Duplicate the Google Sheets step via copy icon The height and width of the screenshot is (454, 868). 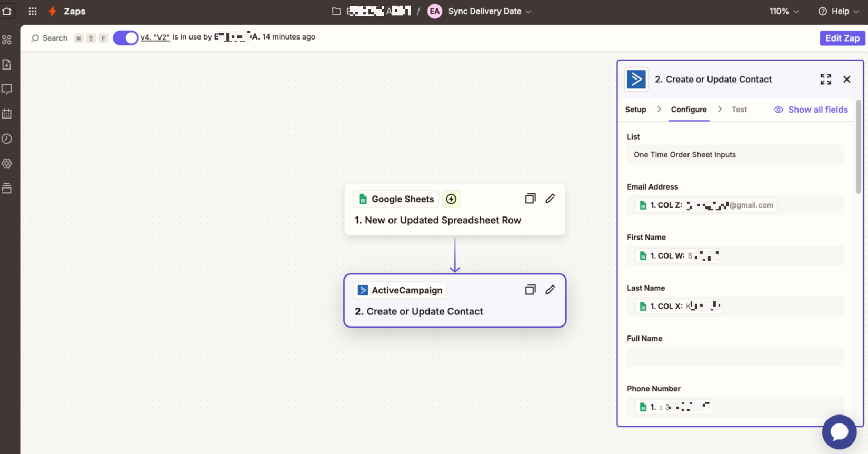530,199
